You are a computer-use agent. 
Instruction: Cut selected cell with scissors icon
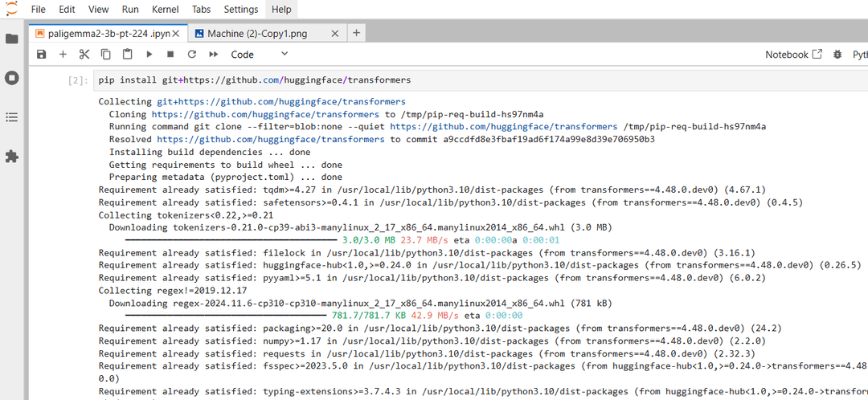click(x=84, y=55)
